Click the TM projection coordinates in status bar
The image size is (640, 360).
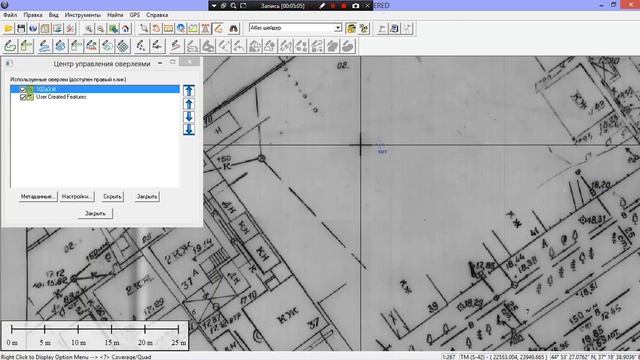[503, 357]
